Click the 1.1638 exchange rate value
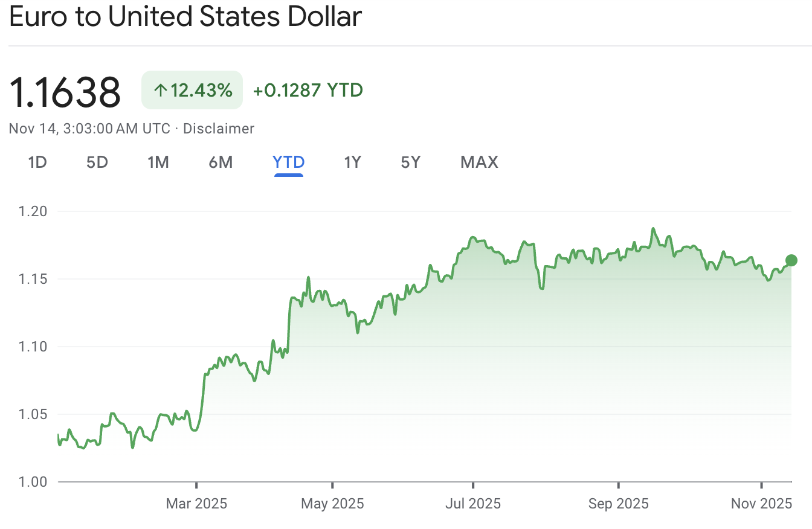Image resolution: width=812 pixels, height=529 pixels. (65, 92)
